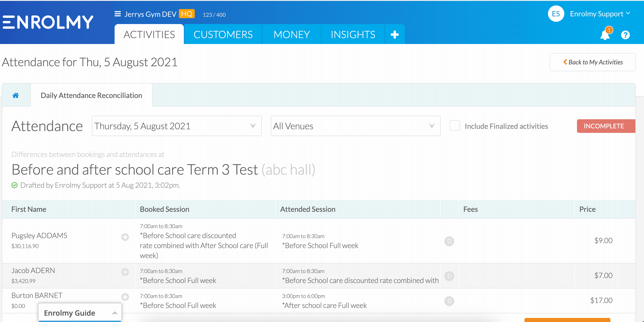
Task: Click the $7.00 price value
Action: point(603,276)
